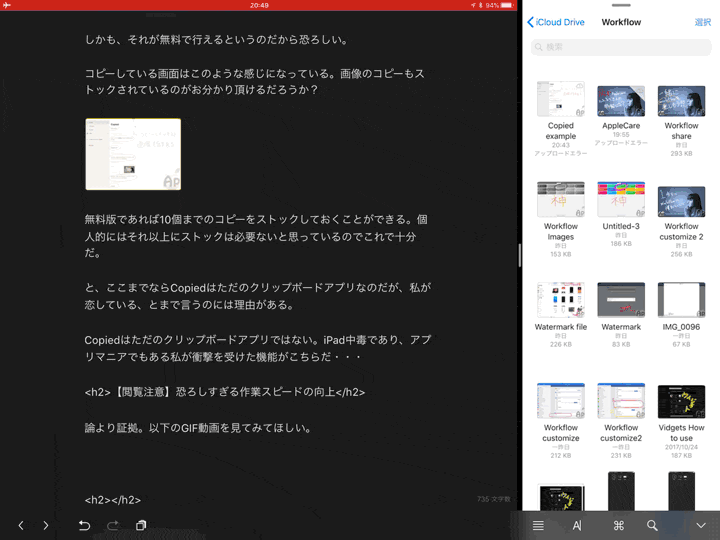Grab the split view divider handle

coord(519,254)
